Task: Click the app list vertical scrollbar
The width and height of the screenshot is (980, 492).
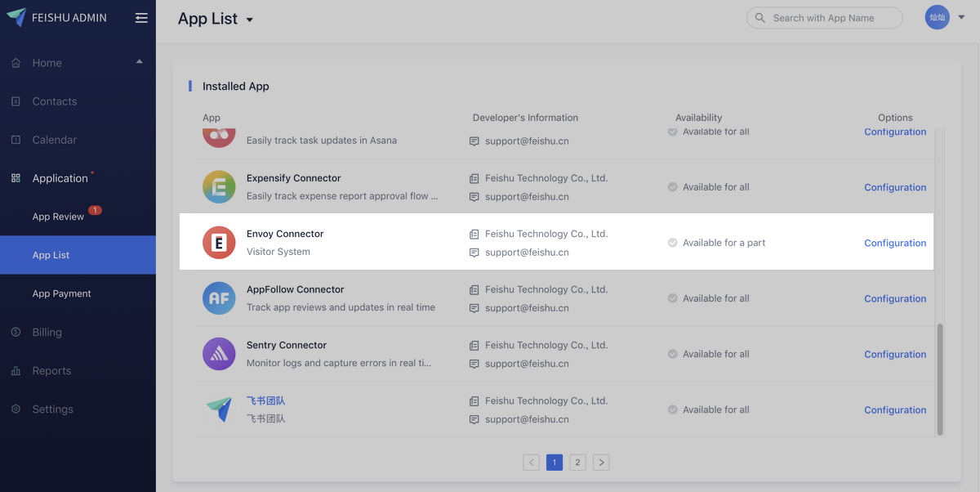Action: point(940,379)
